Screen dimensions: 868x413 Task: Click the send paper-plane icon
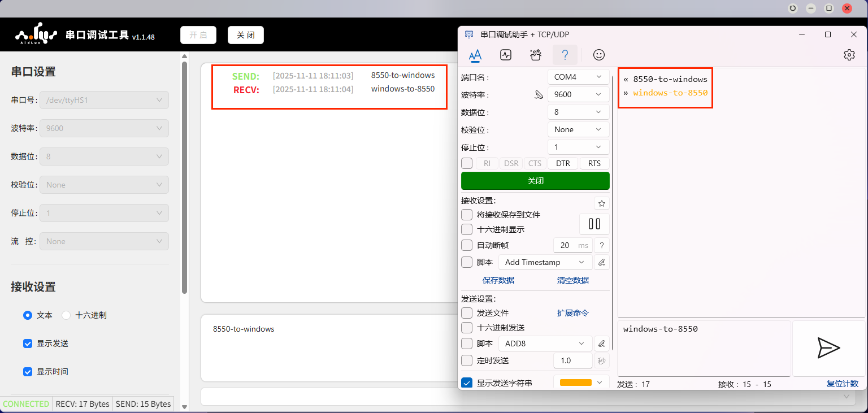point(828,348)
